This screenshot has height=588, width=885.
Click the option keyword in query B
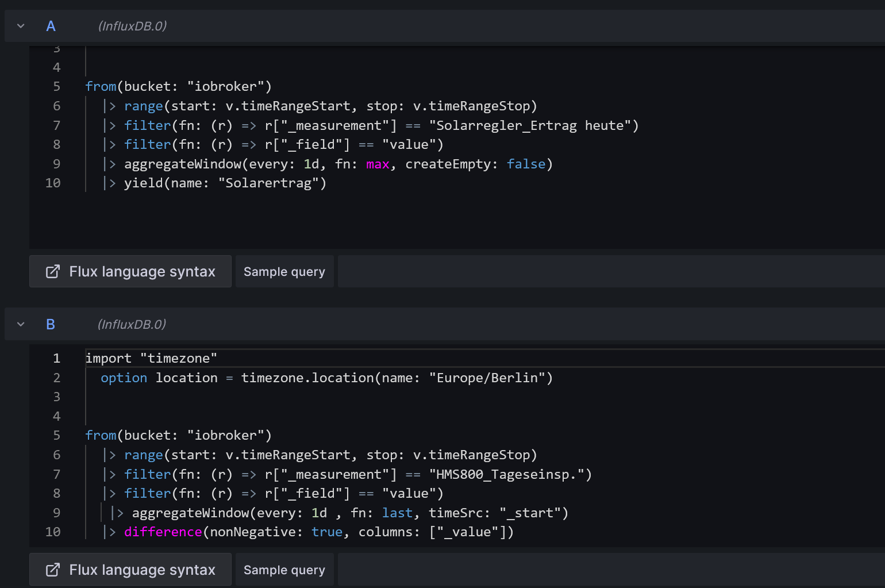tap(124, 378)
